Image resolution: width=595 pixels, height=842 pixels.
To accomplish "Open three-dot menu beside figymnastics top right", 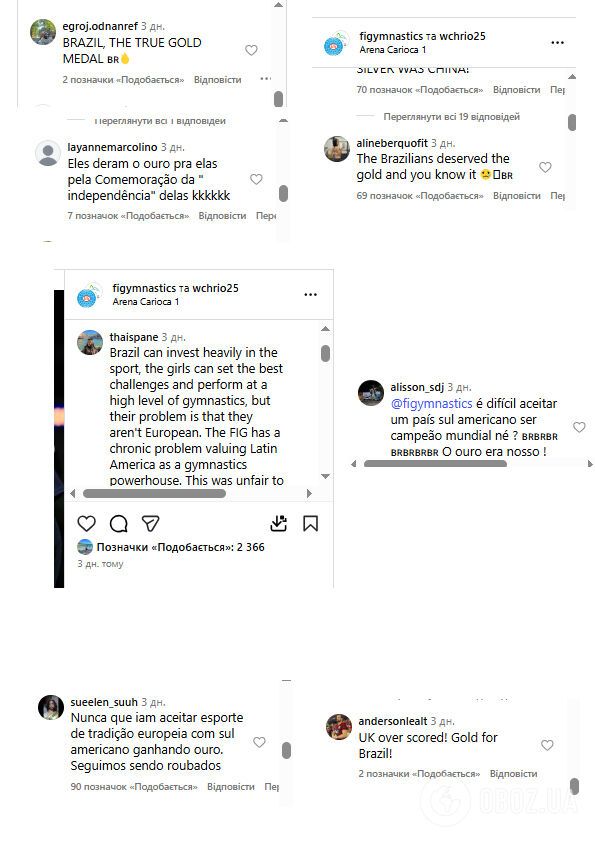I will [x=557, y=42].
